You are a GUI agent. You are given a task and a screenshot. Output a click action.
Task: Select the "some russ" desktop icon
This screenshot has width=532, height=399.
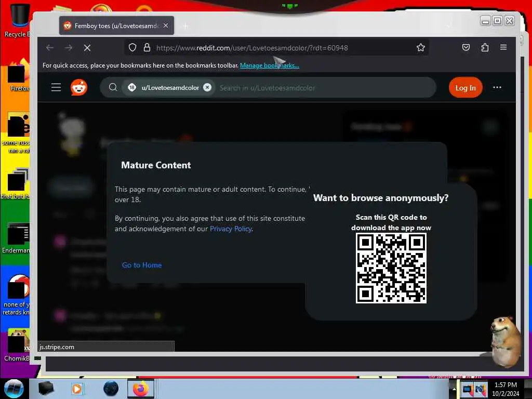(17, 133)
